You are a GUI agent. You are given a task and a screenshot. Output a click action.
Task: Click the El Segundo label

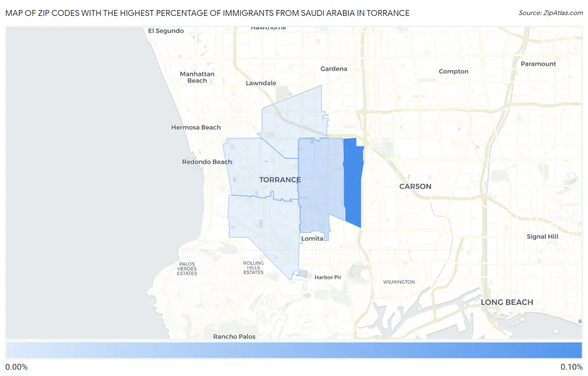166,31
